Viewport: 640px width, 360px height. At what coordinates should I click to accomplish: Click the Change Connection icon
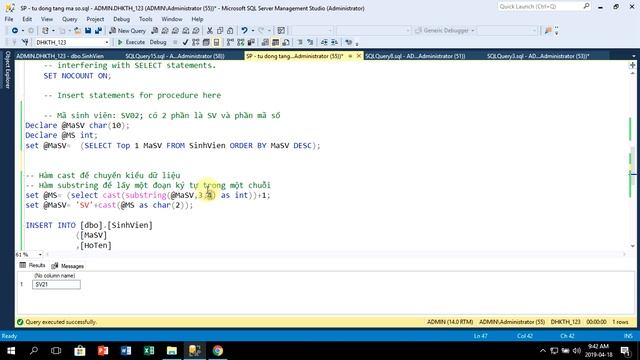25,42
